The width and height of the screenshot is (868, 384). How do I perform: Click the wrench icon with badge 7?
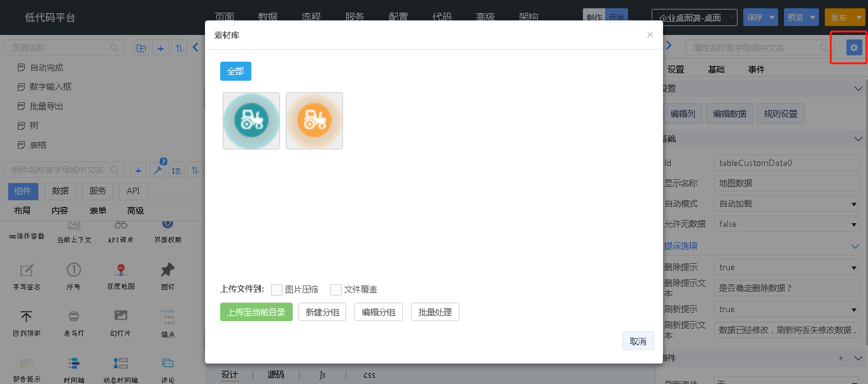[158, 170]
